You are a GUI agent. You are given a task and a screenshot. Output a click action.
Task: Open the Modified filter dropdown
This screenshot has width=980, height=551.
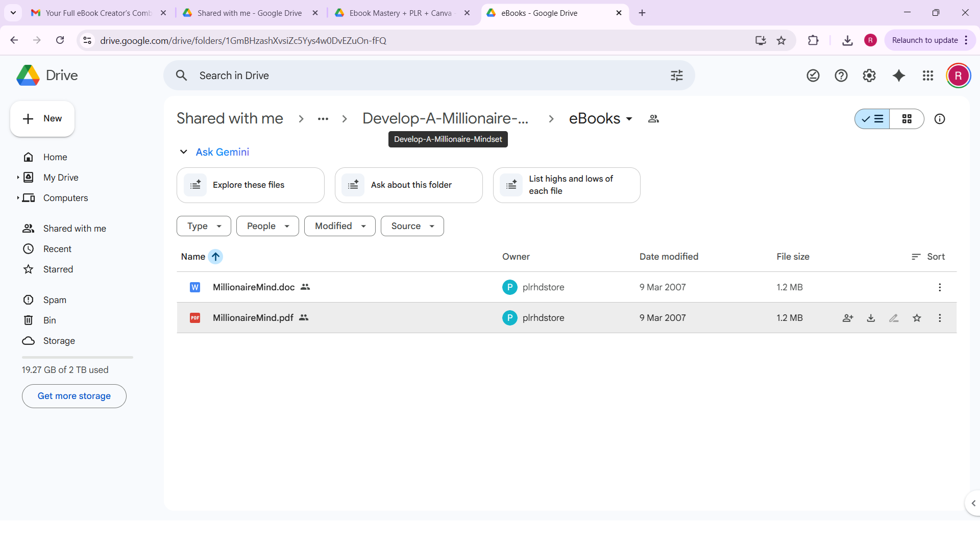point(339,226)
